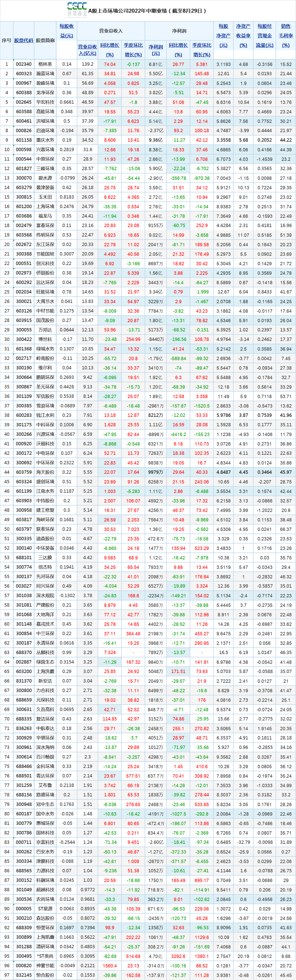
Task: Open the 每股净资产(元) header link
Action: click(223, 36)
